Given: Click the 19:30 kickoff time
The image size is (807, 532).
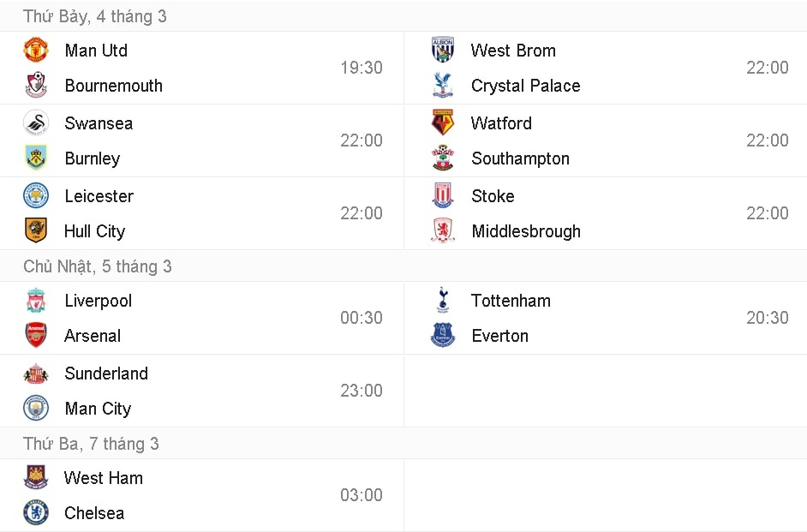Looking at the screenshot, I should pyautogui.click(x=362, y=68).
